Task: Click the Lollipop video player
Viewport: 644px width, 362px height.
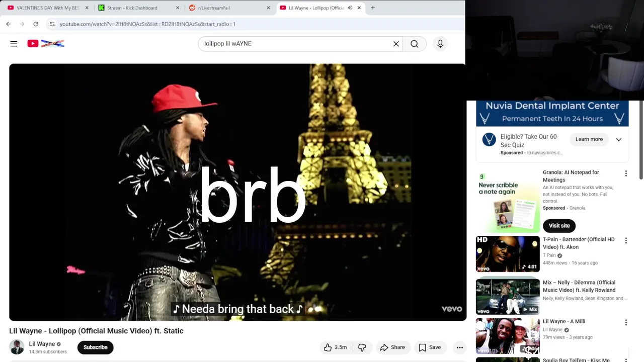Action: click(237, 192)
